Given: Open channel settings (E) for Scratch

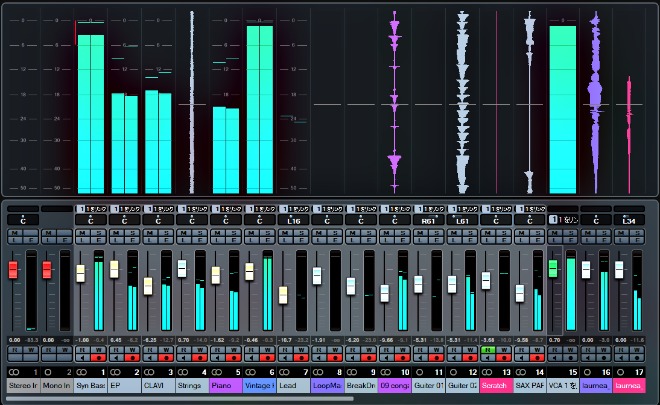Looking at the screenshot, I should pos(503,240).
